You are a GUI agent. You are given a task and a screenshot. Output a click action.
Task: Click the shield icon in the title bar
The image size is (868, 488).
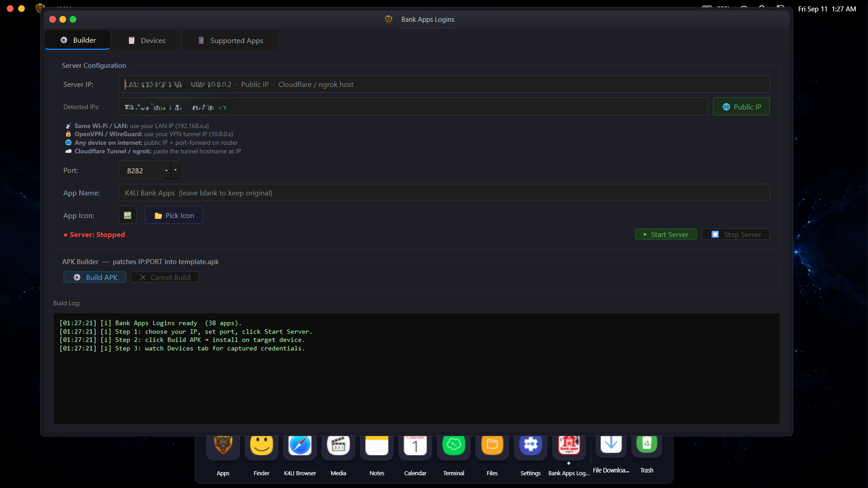[388, 20]
